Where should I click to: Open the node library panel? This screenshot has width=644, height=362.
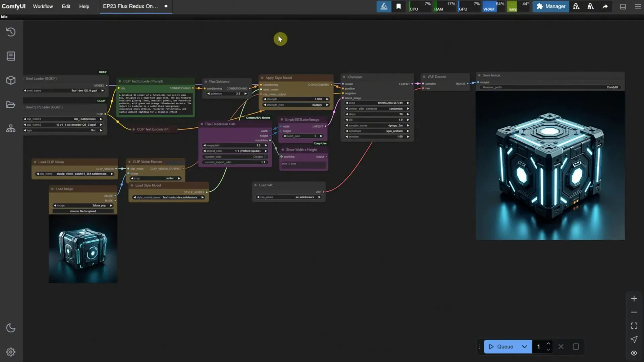pos(10,56)
